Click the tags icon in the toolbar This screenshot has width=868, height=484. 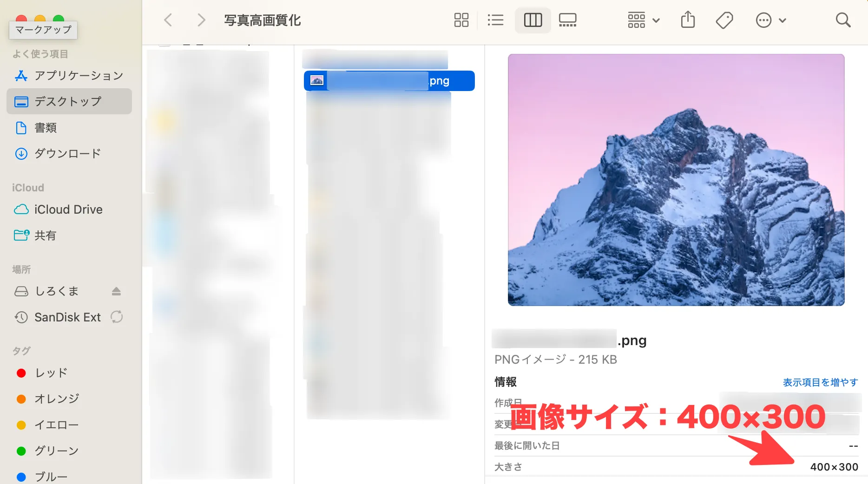pyautogui.click(x=725, y=20)
